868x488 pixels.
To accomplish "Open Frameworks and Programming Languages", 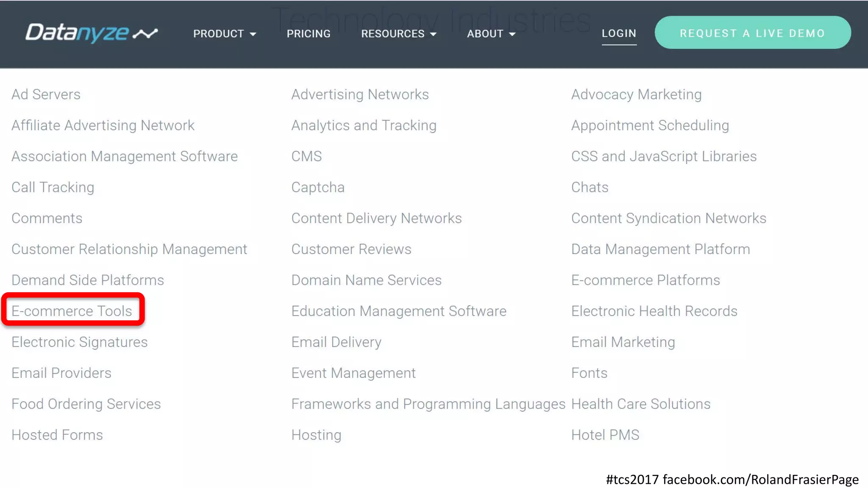I will coord(428,404).
